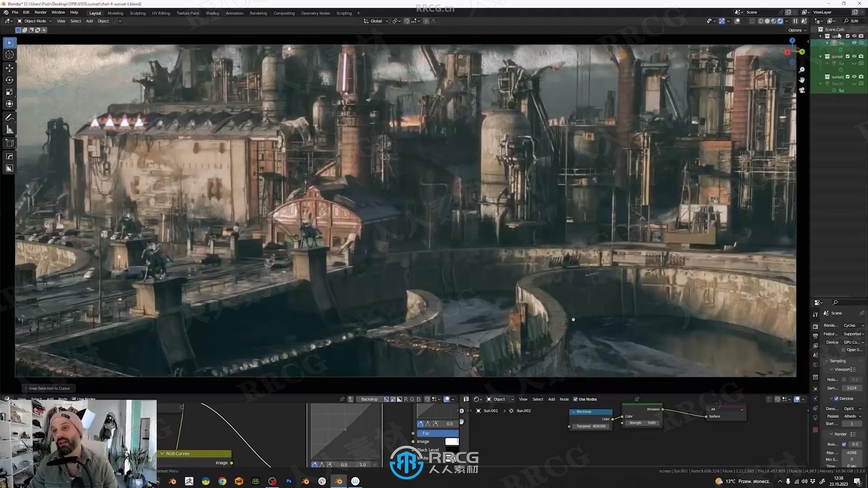Switch to the Compositing workspace tab
This screenshot has width=868, height=488.
pos(284,13)
